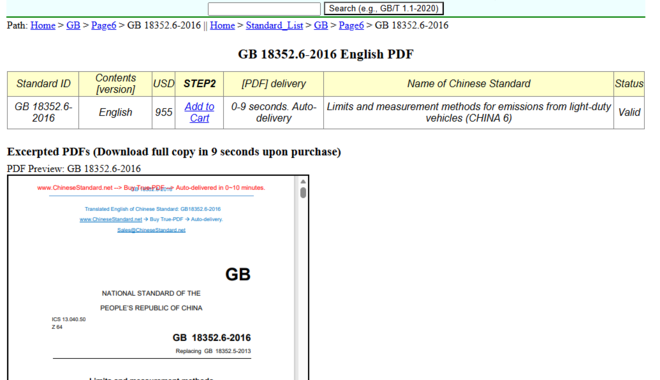660x380 pixels.
Task: Click the 955 price cell
Action: [x=164, y=112]
